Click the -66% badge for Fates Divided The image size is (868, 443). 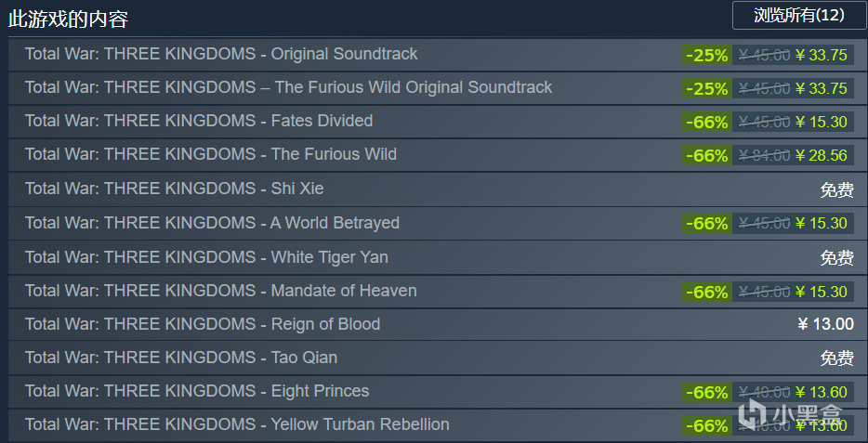(706, 122)
